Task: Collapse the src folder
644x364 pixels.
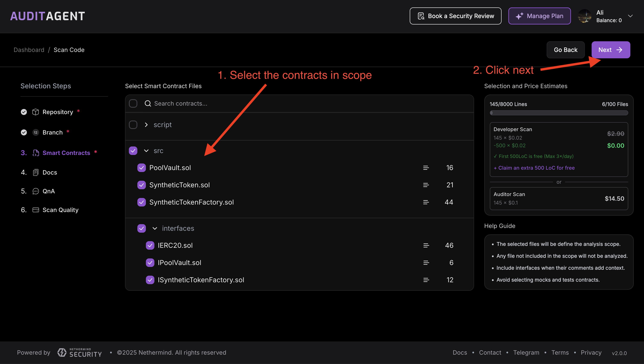Action: point(146,150)
